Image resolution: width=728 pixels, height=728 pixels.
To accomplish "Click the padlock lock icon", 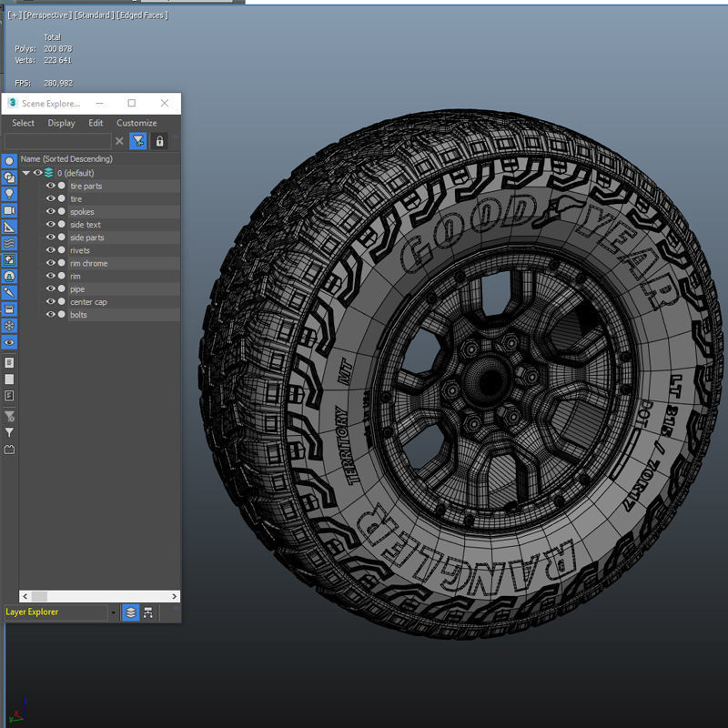I will click(160, 141).
